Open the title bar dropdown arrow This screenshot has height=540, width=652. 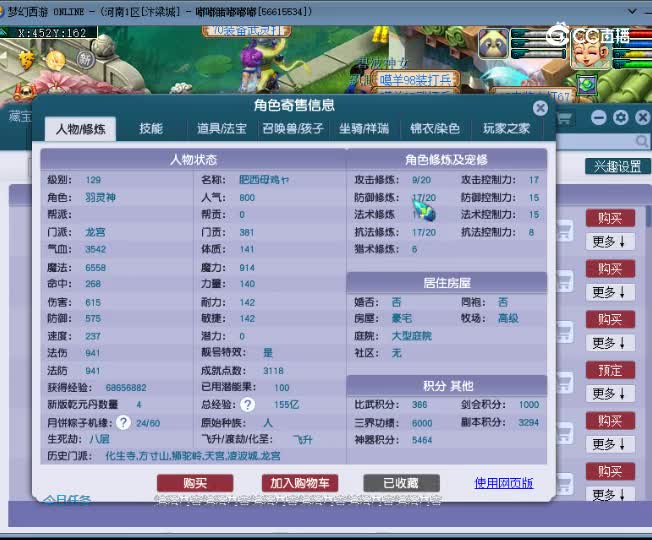(x=632, y=11)
